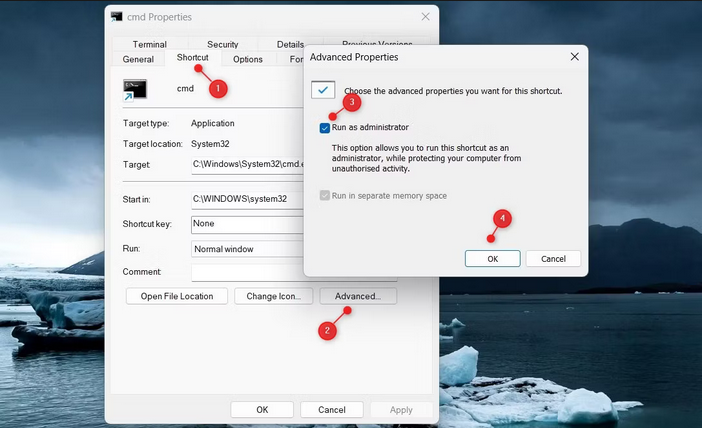Viewport: 702px width, 428px height.
Task: Close the cmd Properties window
Action: (425, 17)
